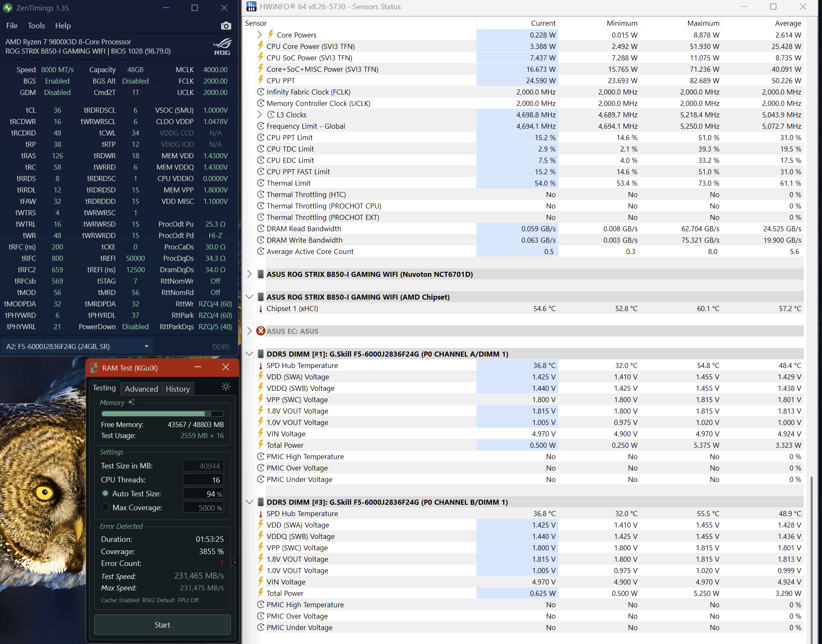The width and height of the screenshot is (822, 644).
Task: Click the clock icon beside Average Active Core Count
Action: pos(261,251)
